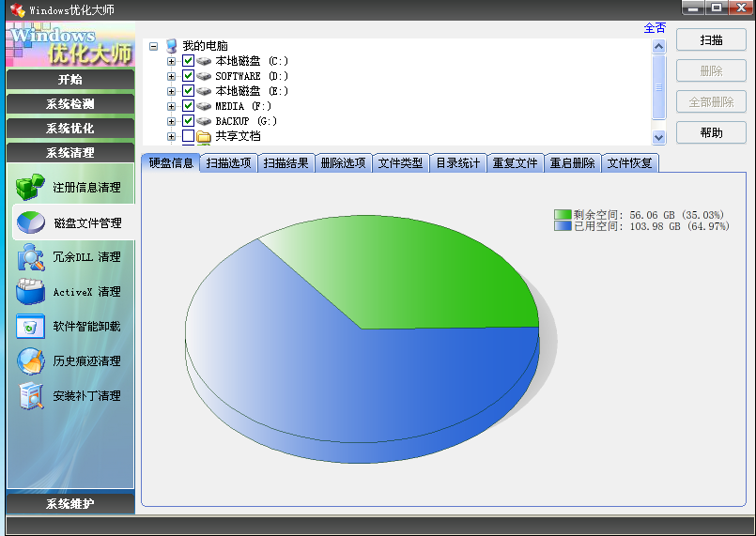Open 冗余DLL清理 icon in sidebar

point(30,257)
